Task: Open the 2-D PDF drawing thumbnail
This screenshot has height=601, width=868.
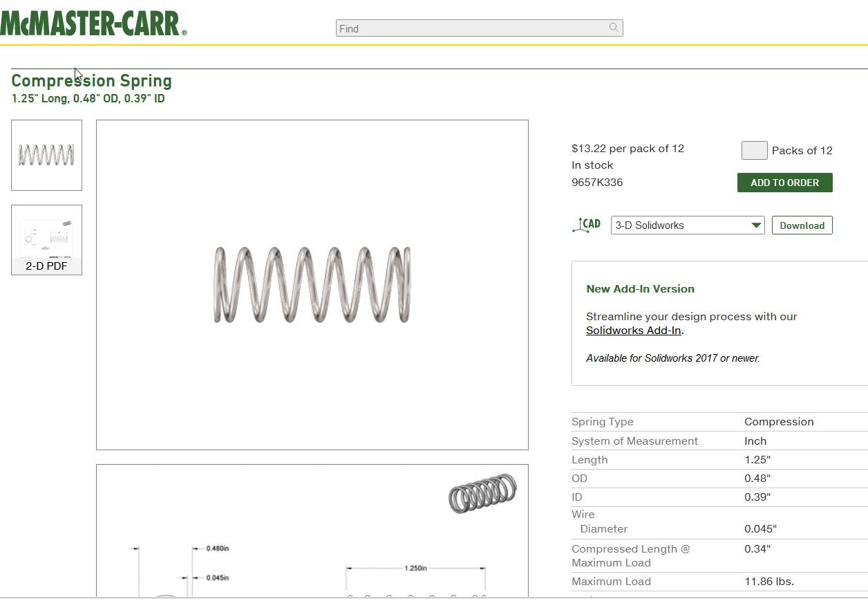Action: tap(46, 239)
